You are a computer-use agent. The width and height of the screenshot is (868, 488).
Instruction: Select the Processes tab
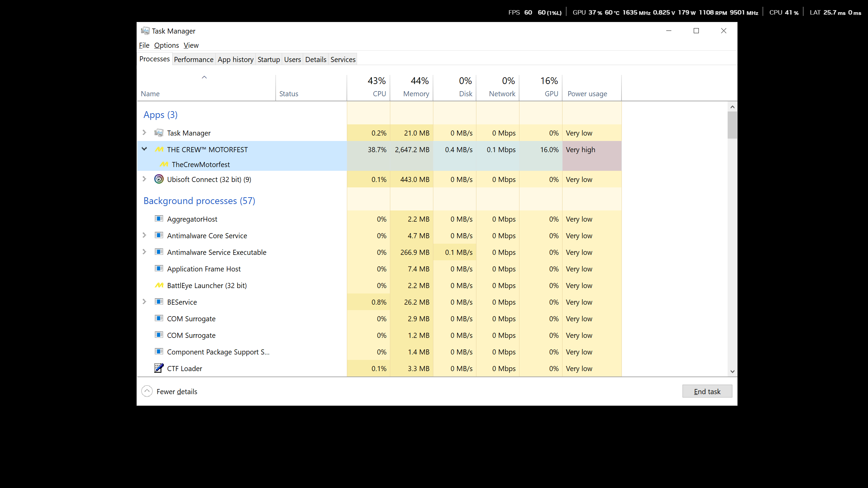(x=155, y=59)
